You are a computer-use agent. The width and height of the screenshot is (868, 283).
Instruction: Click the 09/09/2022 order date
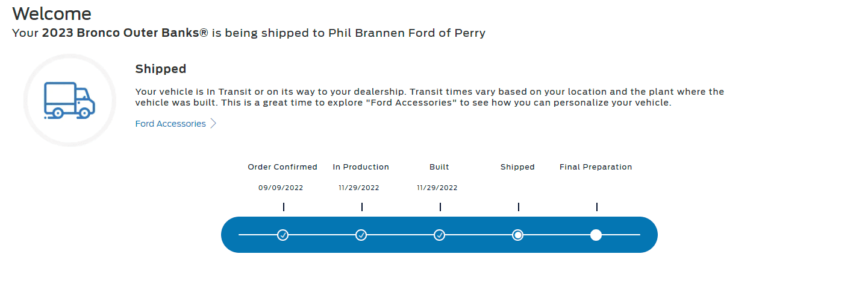click(281, 188)
